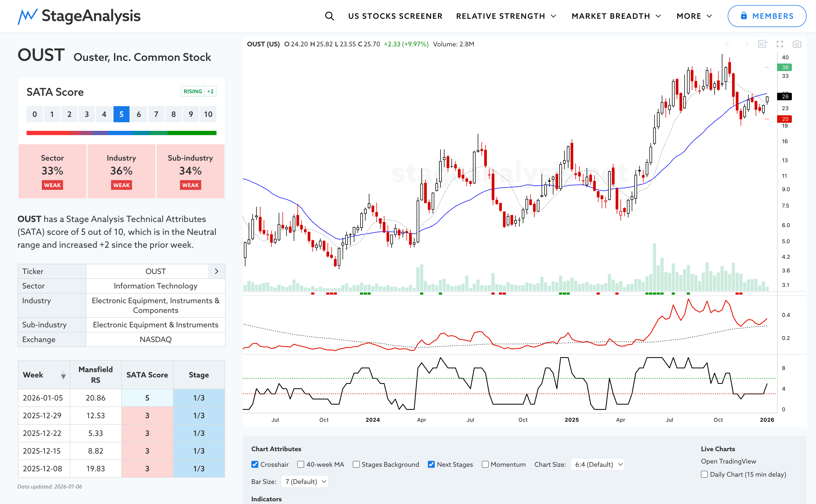Expand the Relative Strength menu

point(506,16)
